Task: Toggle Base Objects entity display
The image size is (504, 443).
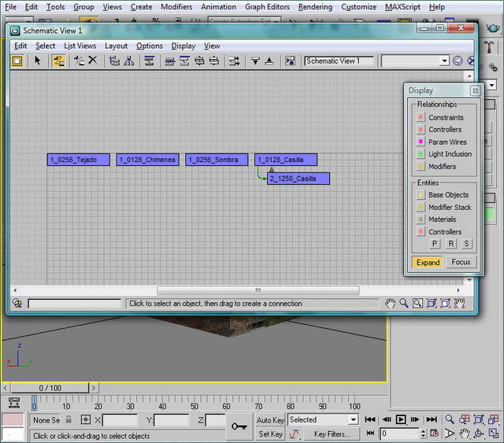Action: tap(421, 194)
